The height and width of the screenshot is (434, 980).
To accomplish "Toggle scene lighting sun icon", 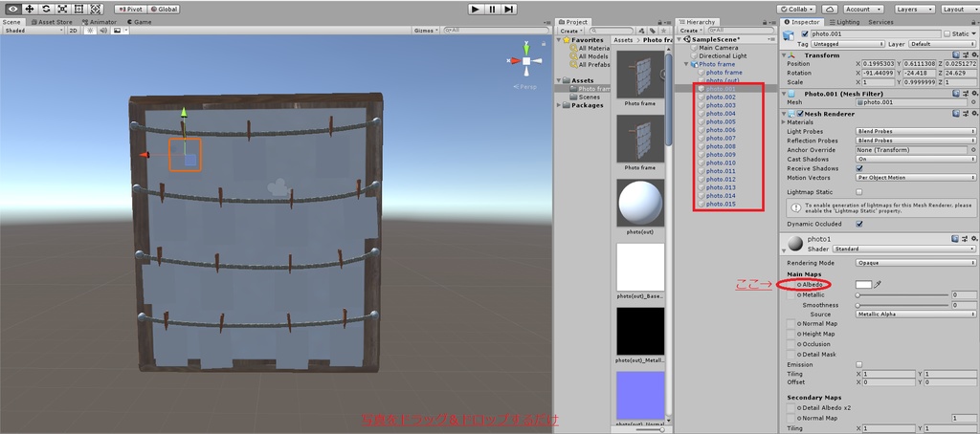I will coord(89,30).
